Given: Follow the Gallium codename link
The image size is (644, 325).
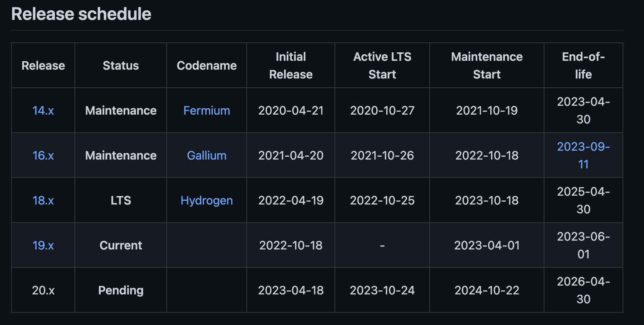Looking at the screenshot, I should point(207,155).
